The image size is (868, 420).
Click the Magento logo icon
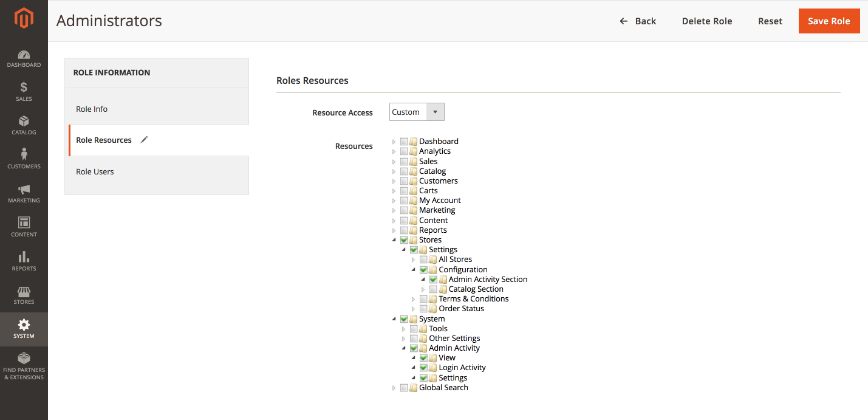[x=24, y=19]
